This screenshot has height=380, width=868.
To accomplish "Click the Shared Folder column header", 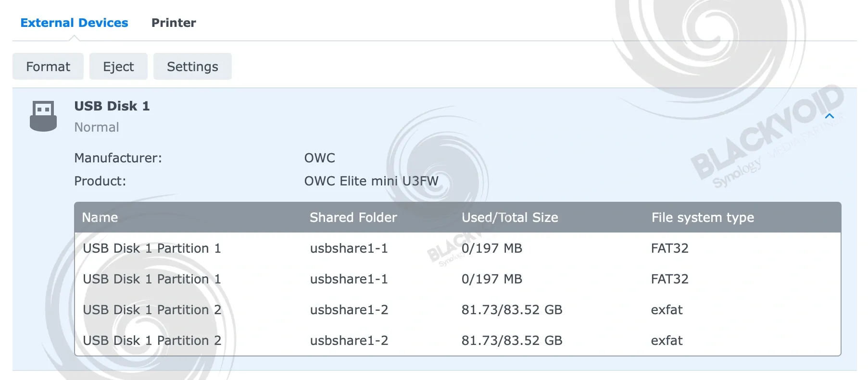I will point(353,218).
